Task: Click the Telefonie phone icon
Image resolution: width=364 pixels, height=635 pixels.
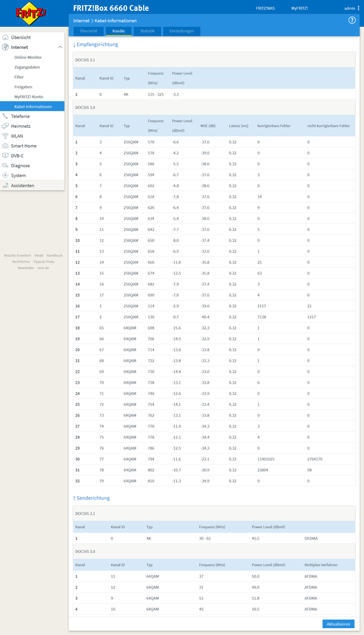Action: [5, 116]
